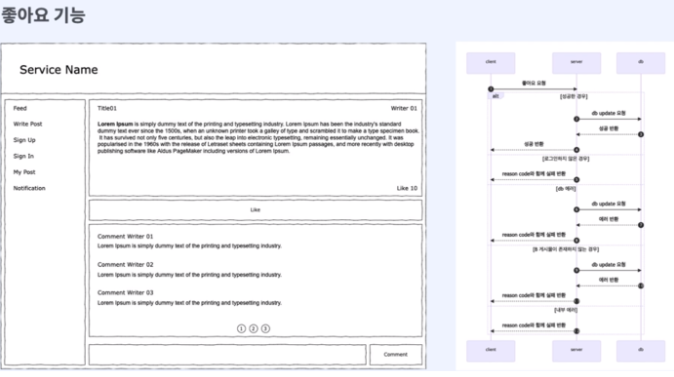Click the client box at the diagram bottom

490,351
